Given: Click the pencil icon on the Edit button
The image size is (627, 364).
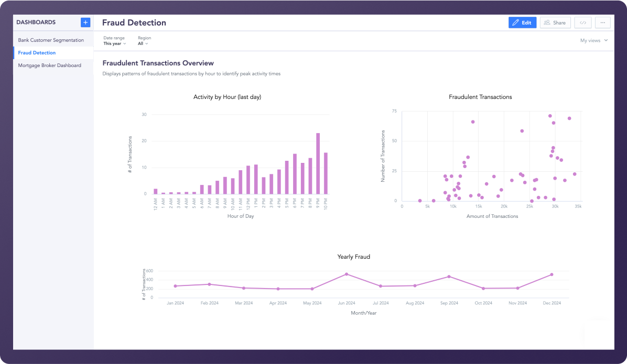Looking at the screenshot, I should [x=516, y=22].
